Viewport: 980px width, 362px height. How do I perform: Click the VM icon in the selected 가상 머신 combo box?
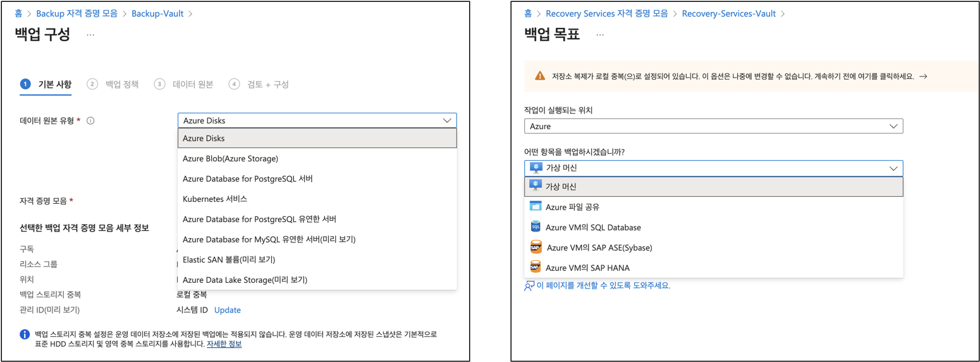tap(536, 168)
